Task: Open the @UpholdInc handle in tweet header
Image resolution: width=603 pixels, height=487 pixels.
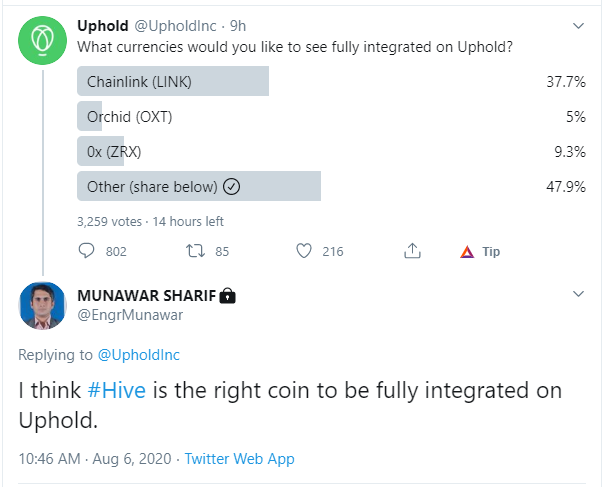Action: [175, 26]
